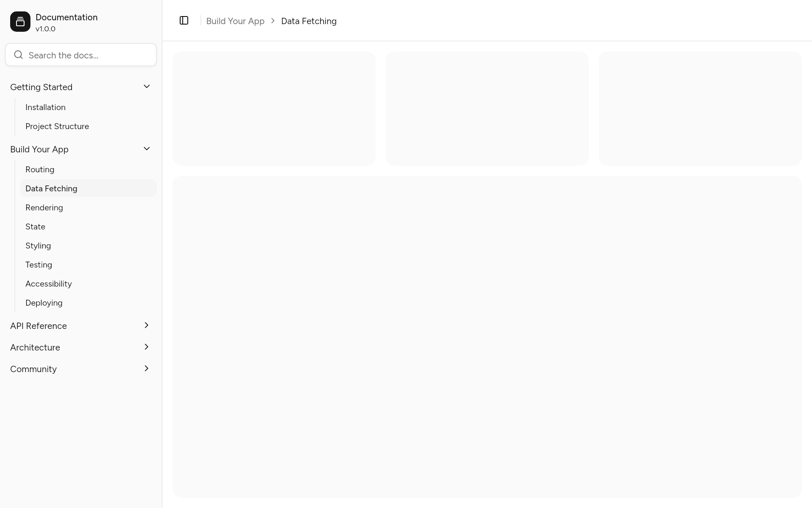
Task: Collapse the Getting Started section chevron
Action: click(147, 86)
